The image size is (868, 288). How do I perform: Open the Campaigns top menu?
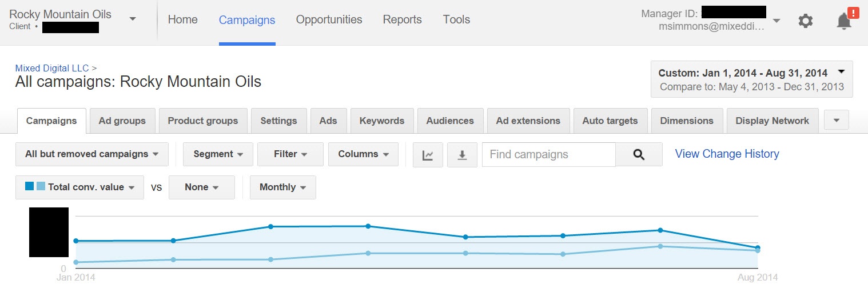pos(247,20)
